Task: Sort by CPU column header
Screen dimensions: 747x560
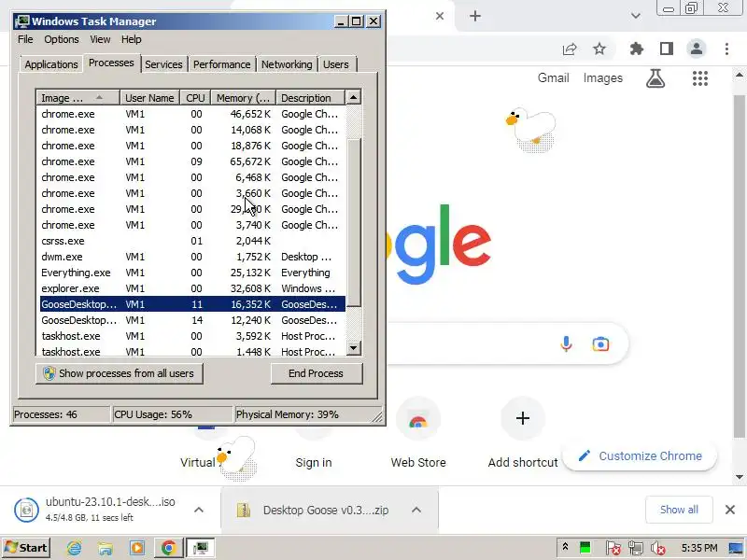Action: point(195,98)
